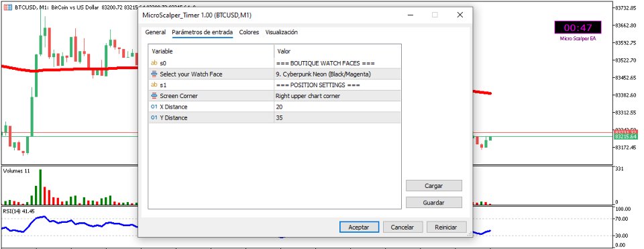Viewport: 644px width, 249px height.
Task: Click the string 'ab' icon beside s1
Action: pyautogui.click(x=154, y=85)
